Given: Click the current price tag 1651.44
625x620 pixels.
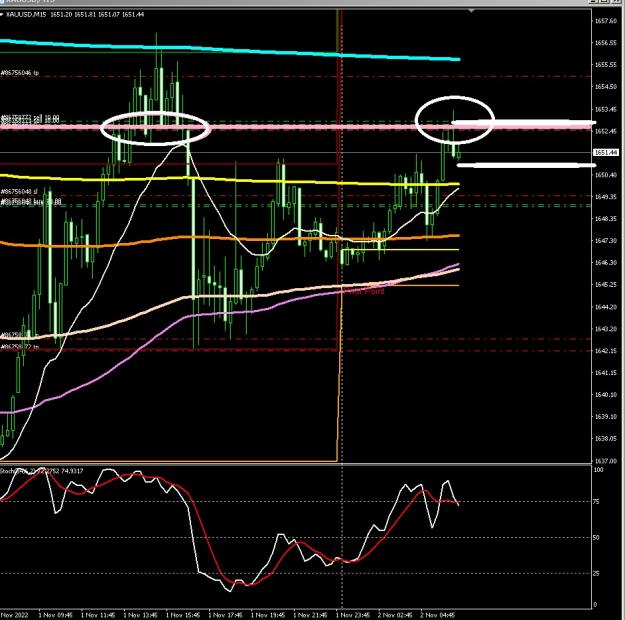Looking at the screenshot, I should [606, 152].
